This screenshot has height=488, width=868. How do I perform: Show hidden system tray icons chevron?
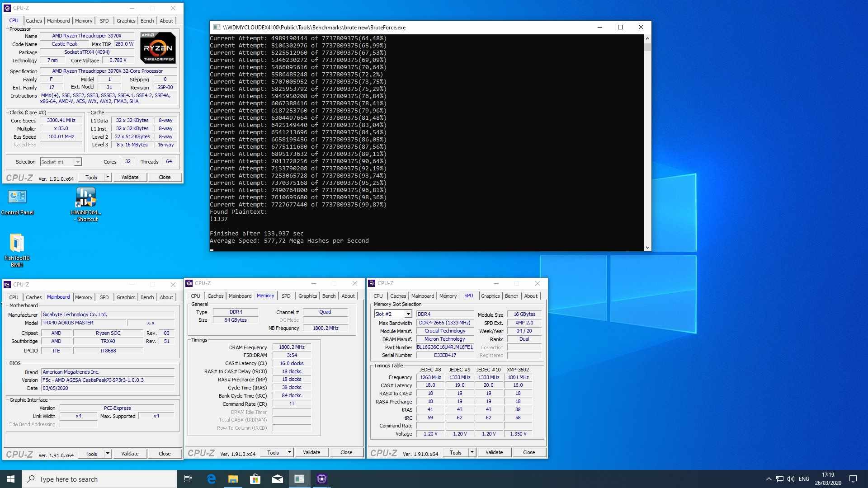click(x=769, y=479)
